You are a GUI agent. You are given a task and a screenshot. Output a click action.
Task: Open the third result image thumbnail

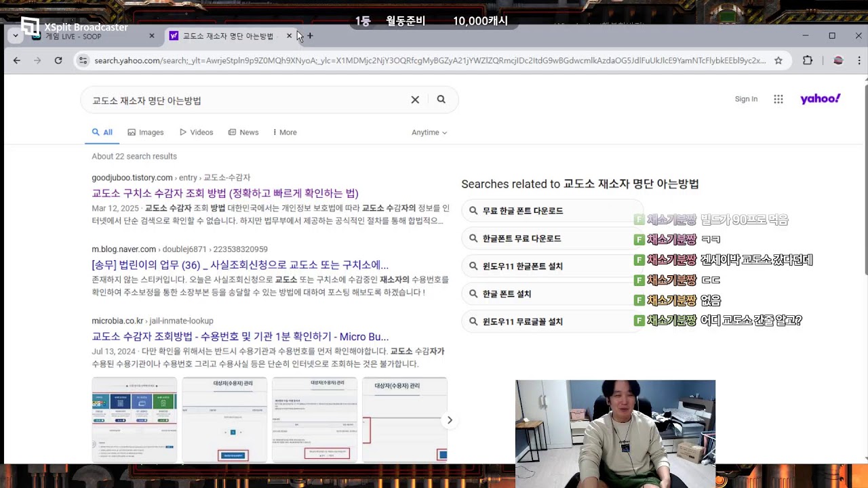(315, 420)
